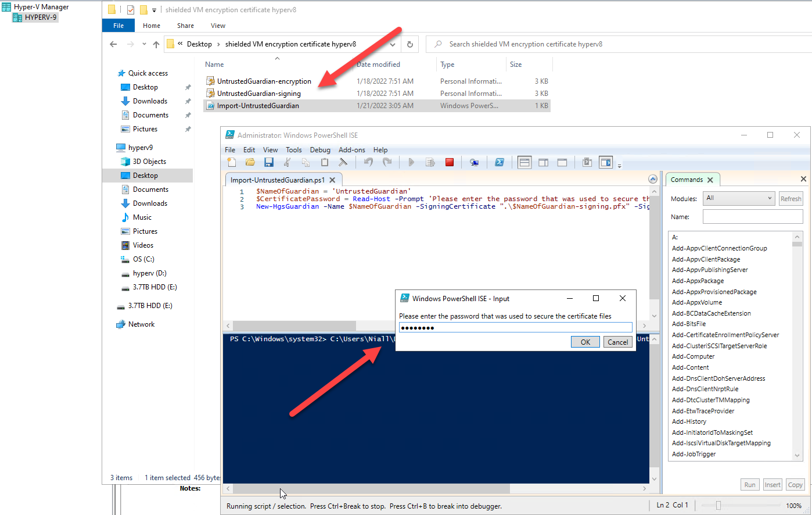Click the Show Command Window icon
Image resolution: width=812 pixels, height=515 pixels.
tap(587, 163)
